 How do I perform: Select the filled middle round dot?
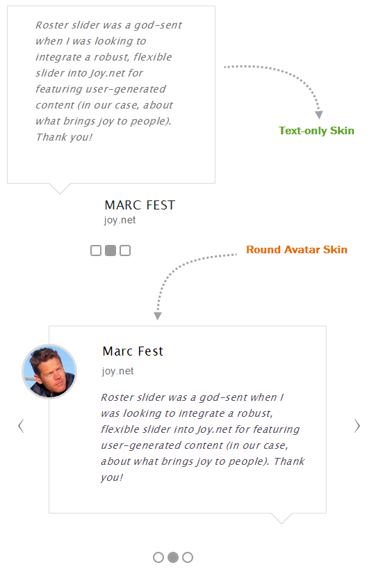172,557
